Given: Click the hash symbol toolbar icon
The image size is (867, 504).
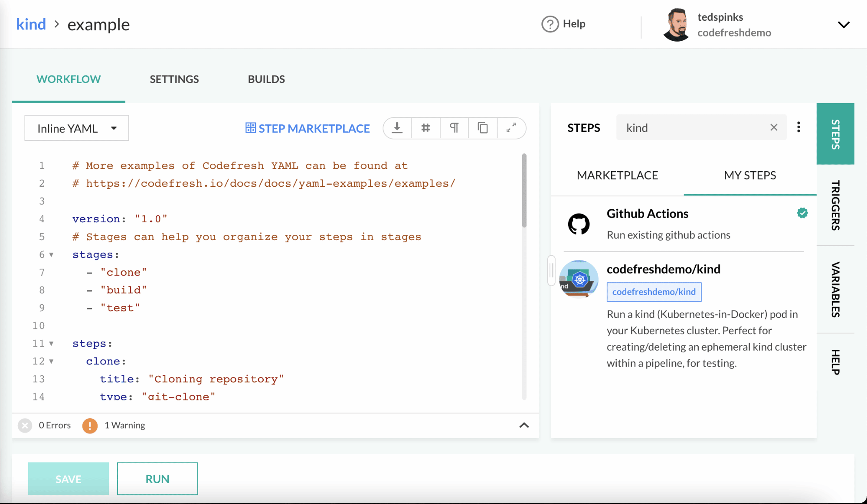Looking at the screenshot, I should (425, 128).
